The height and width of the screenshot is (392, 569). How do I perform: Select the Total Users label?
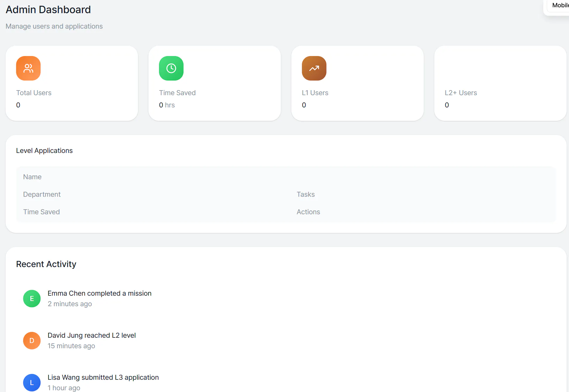tap(34, 93)
